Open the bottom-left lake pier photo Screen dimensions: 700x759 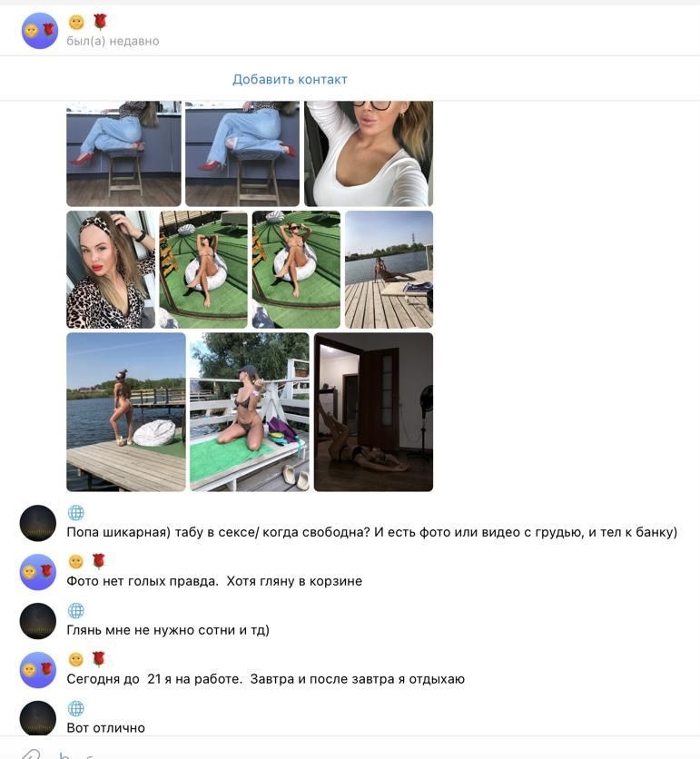click(126, 412)
